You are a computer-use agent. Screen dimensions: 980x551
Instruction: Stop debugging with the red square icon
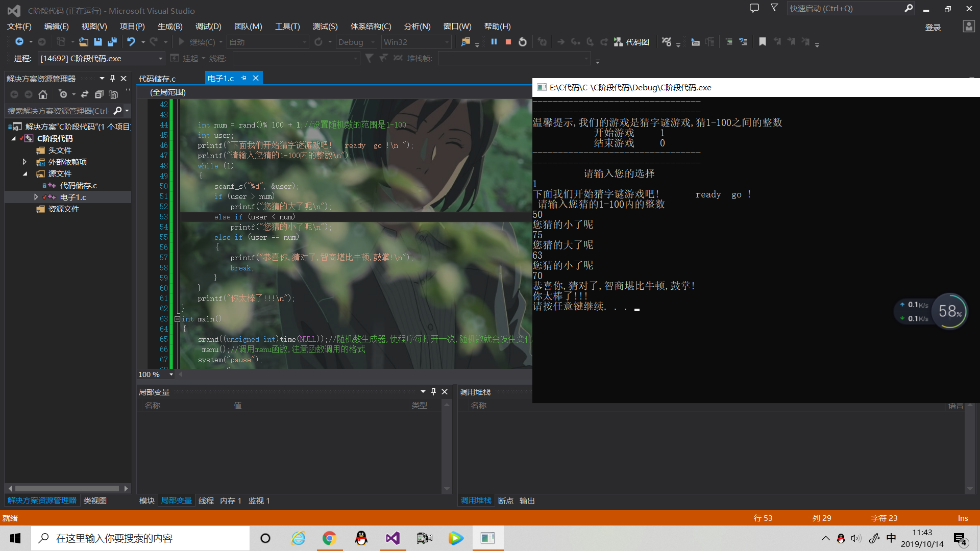pyautogui.click(x=508, y=42)
